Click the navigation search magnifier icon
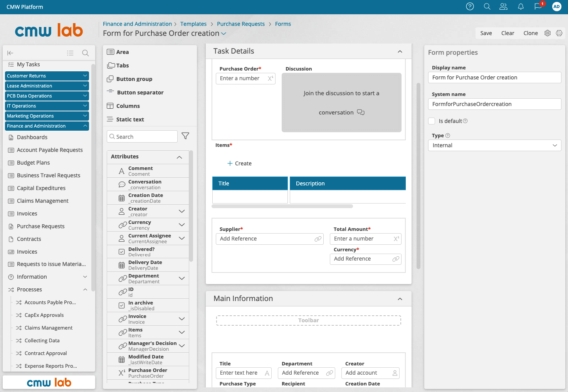Screen dimensions: 568x392 tap(86, 53)
